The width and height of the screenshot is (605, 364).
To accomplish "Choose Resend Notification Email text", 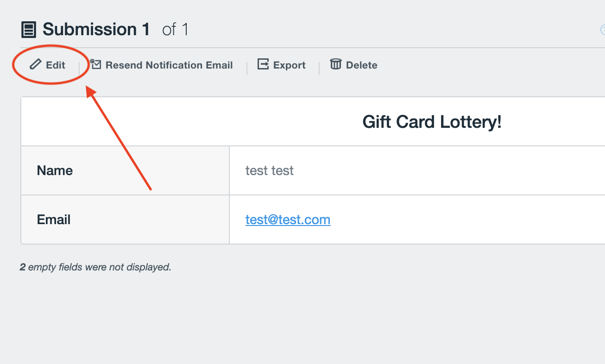I will click(169, 65).
